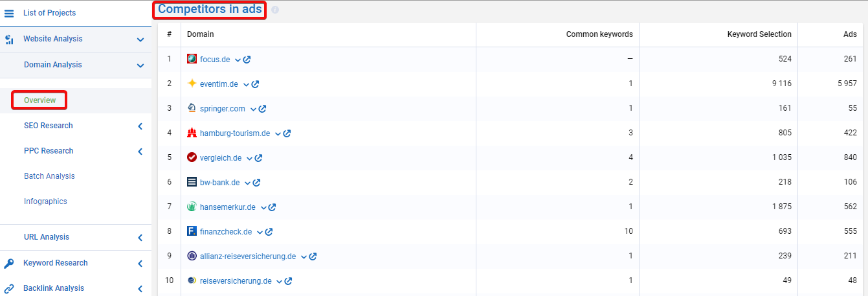Click the springer.com favicon
The height and width of the screenshot is (296, 868).
pos(192,108)
